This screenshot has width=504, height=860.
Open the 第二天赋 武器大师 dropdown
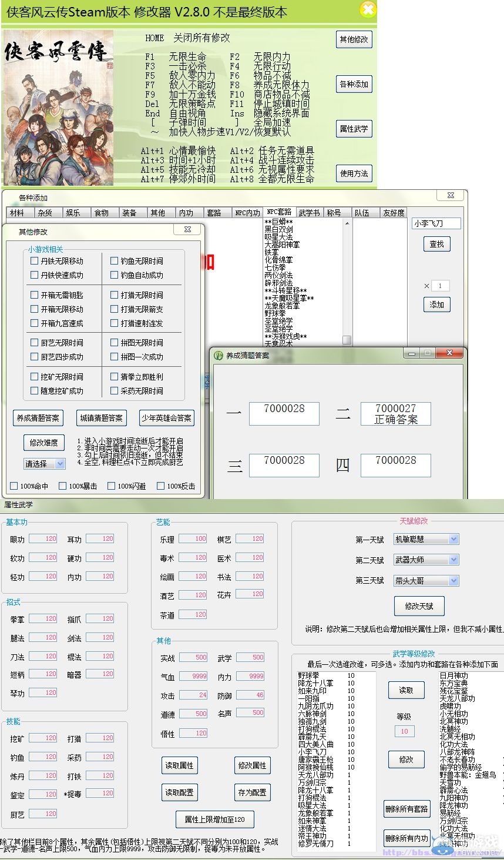[426, 560]
